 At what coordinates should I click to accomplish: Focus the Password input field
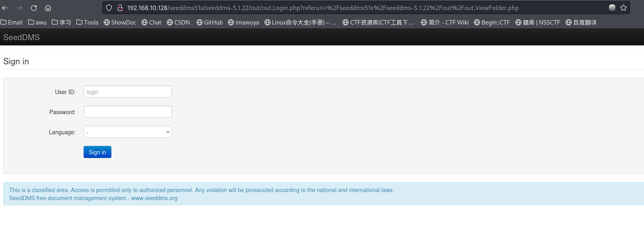coord(128,112)
